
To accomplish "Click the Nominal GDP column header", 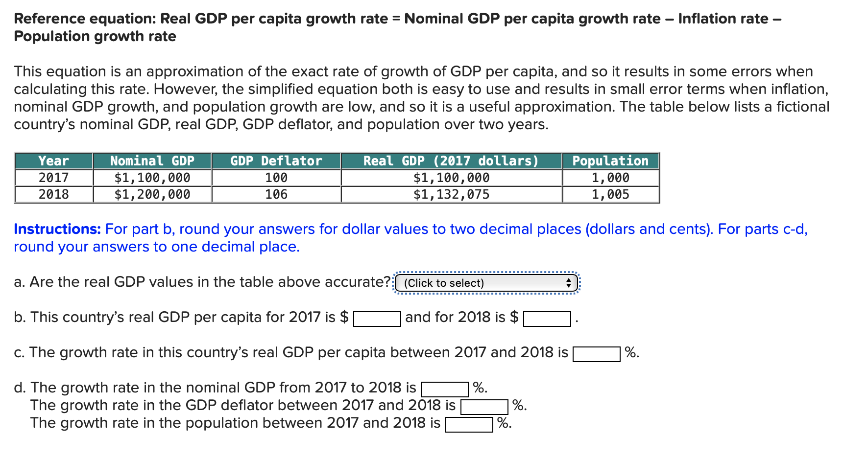I will click(x=152, y=161).
